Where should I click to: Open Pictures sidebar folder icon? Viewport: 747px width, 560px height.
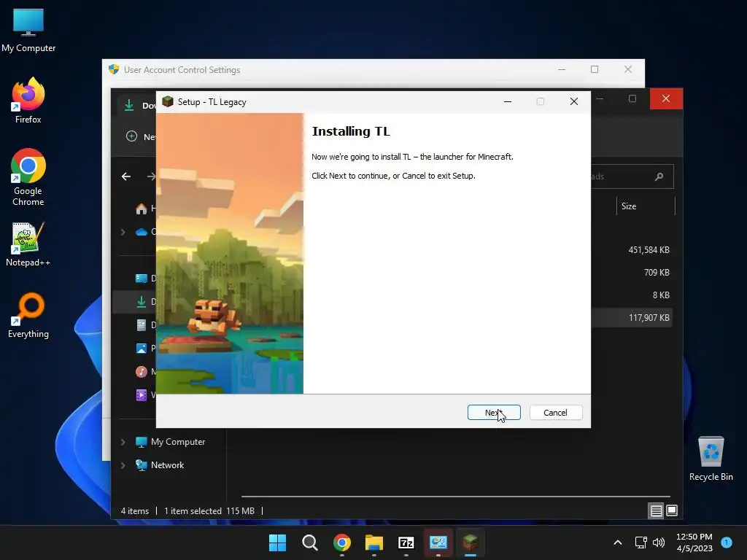[x=142, y=348]
